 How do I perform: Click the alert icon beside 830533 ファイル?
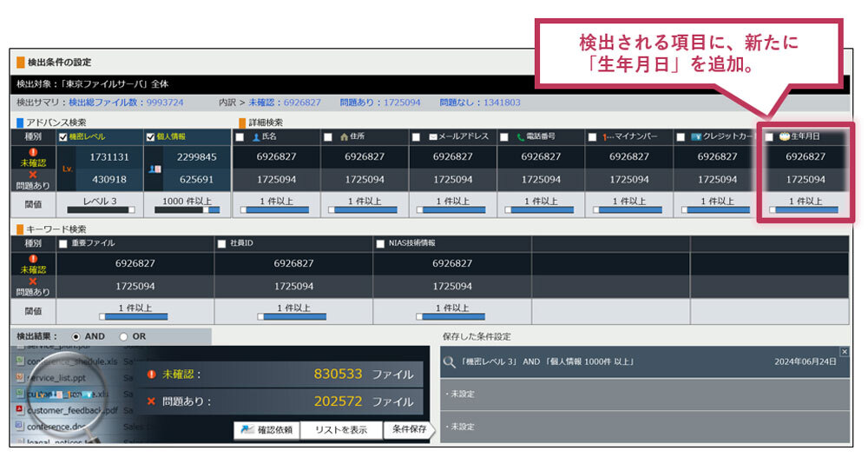tap(152, 375)
